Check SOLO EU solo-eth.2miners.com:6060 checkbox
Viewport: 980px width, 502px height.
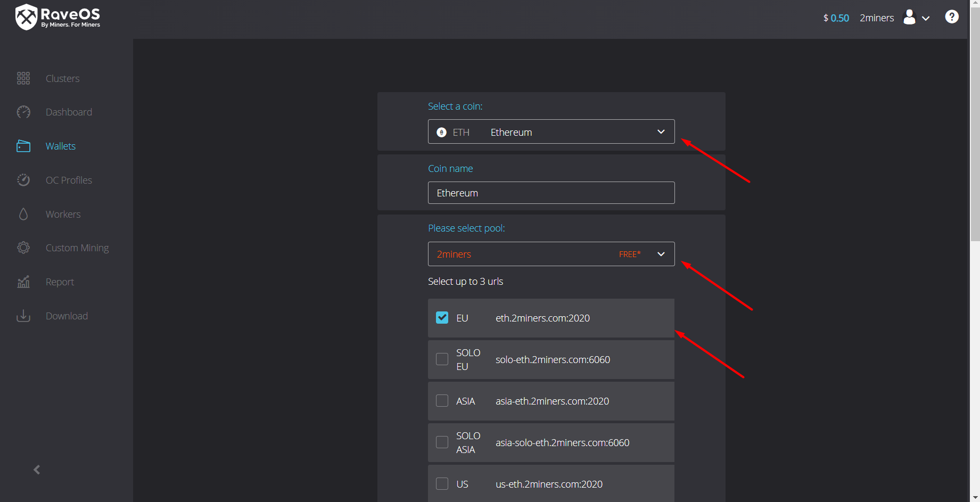coord(442,359)
